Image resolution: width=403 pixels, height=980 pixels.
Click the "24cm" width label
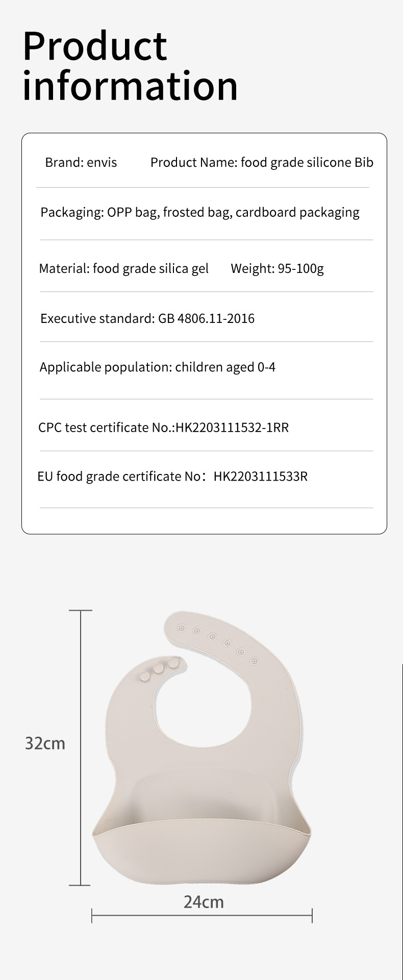204,902
